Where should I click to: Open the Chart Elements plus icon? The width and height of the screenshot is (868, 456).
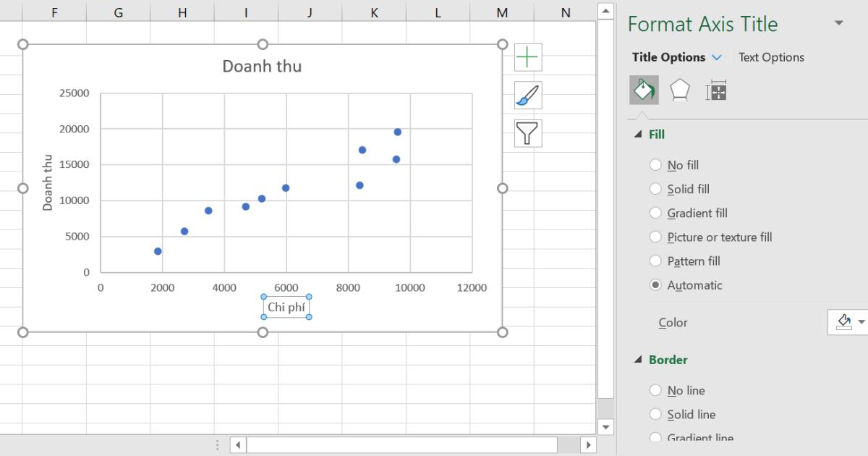527,57
